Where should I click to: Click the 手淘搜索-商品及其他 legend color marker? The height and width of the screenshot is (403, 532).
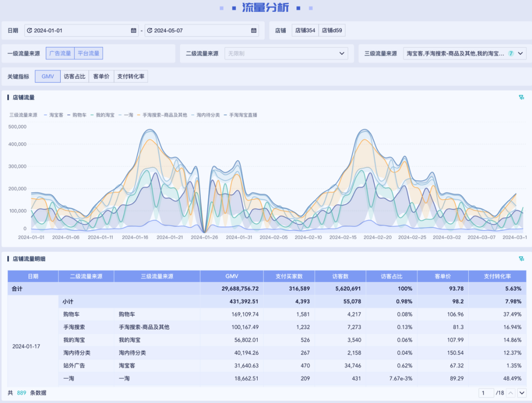pyautogui.click(x=138, y=115)
